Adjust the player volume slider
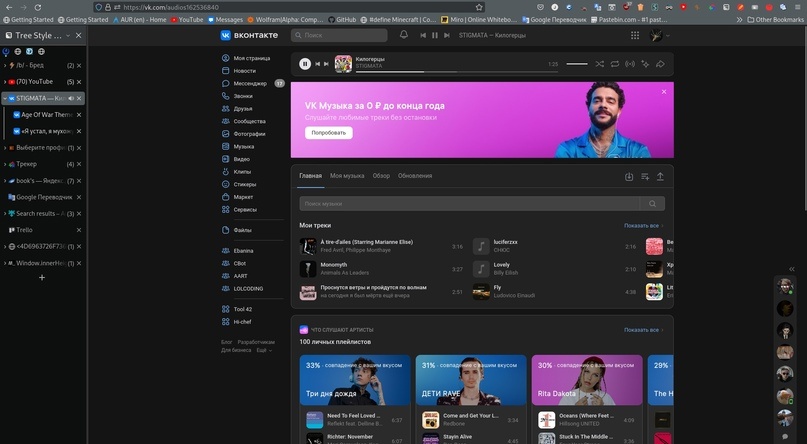The width and height of the screenshot is (807, 444). (x=577, y=64)
